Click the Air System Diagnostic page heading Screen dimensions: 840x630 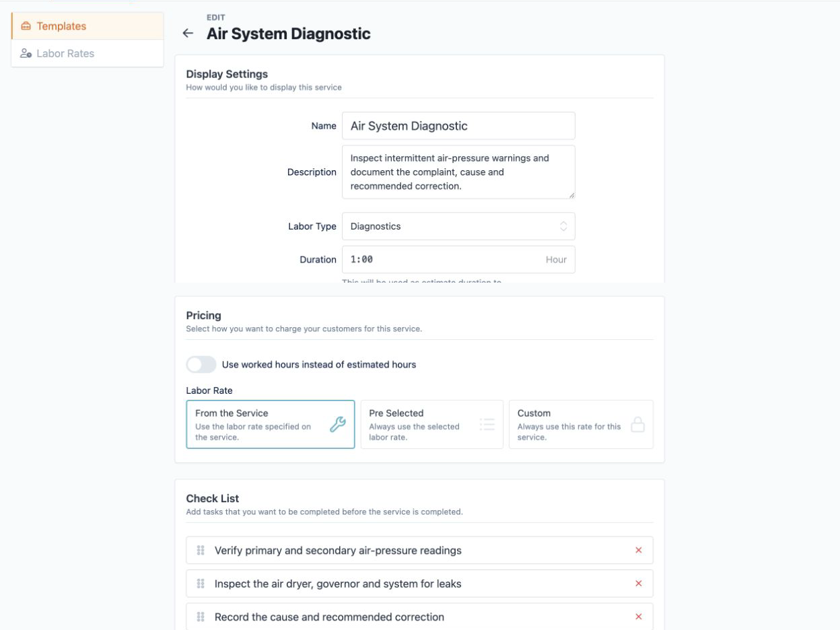(288, 33)
